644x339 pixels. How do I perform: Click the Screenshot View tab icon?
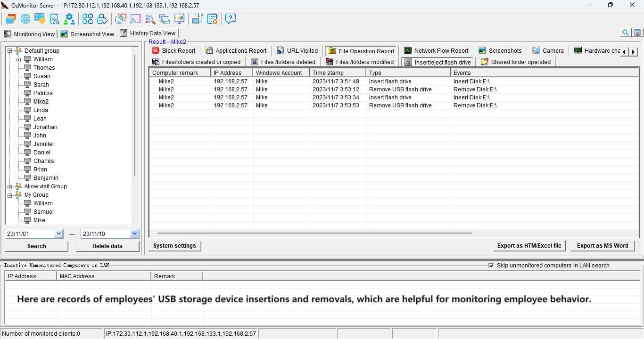pyautogui.click(x=64, y=34)
